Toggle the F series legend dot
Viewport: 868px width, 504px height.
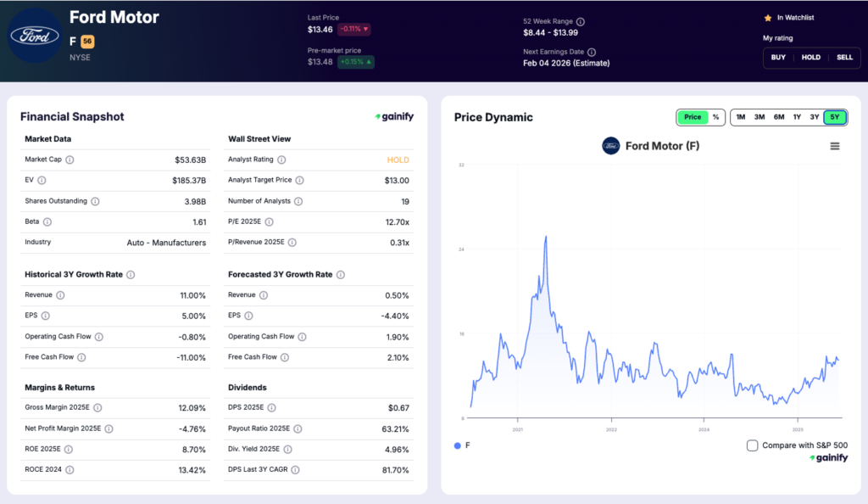point(459,445)
